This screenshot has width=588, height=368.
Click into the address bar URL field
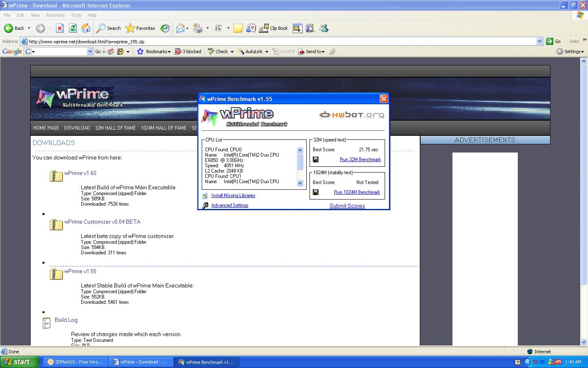point(282,41)
